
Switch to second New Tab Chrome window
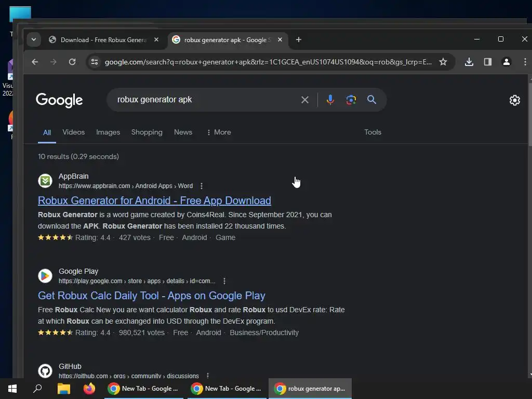[227, 389]
